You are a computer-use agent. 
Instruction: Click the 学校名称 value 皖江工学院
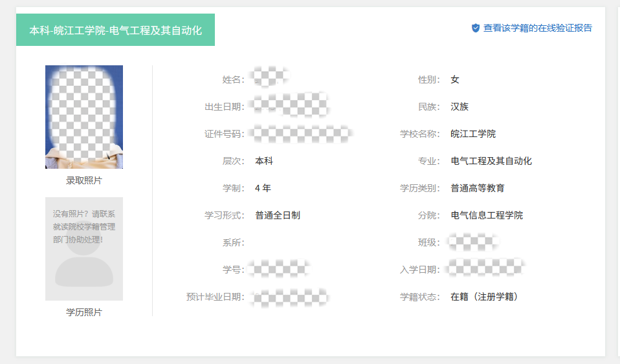pyautogui.click(x=473, y=134)
